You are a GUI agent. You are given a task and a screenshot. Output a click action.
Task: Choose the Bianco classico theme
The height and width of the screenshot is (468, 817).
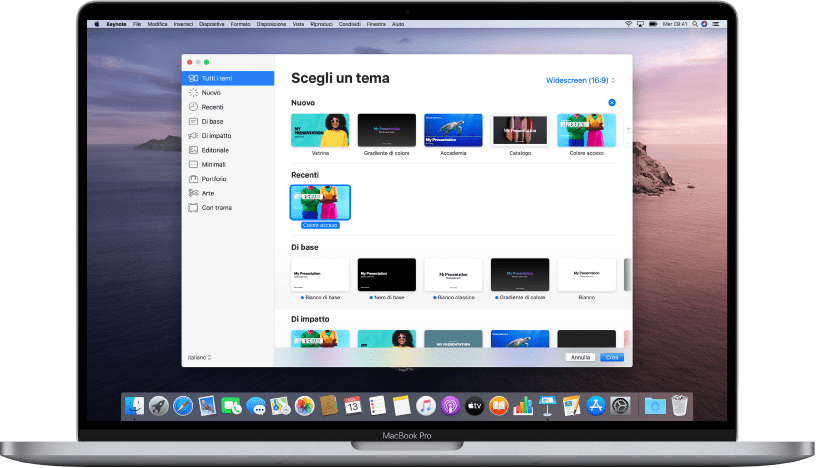pos(453,275)
